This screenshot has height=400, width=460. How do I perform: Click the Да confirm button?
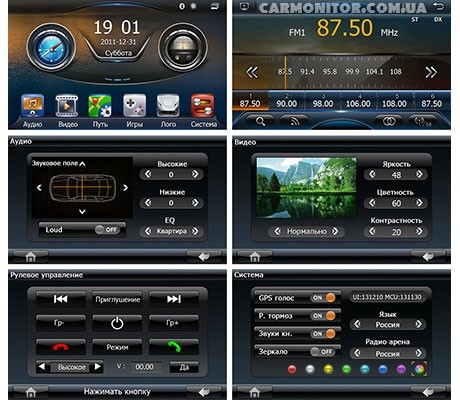184,367
